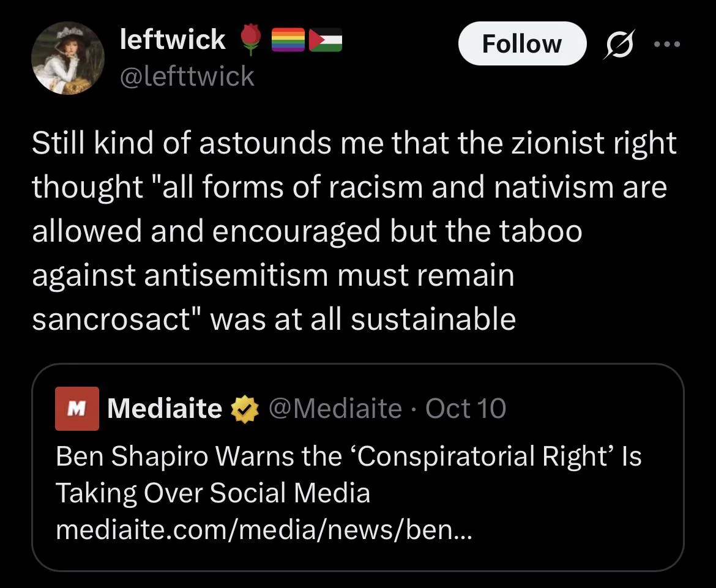The image size is (716, 588).
Task: Open the Mediaite account name
Action: [x=165, y=408]
